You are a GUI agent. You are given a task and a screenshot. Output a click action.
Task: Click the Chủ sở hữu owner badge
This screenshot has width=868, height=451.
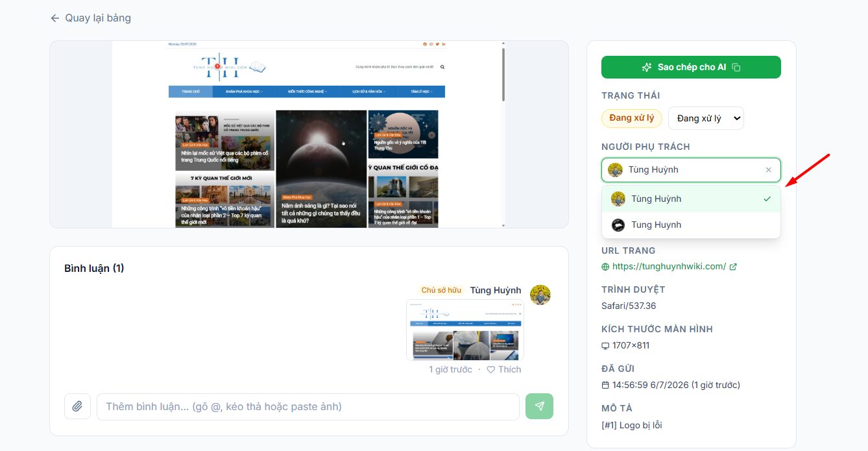pyautogui.click(x=441, y=290)
